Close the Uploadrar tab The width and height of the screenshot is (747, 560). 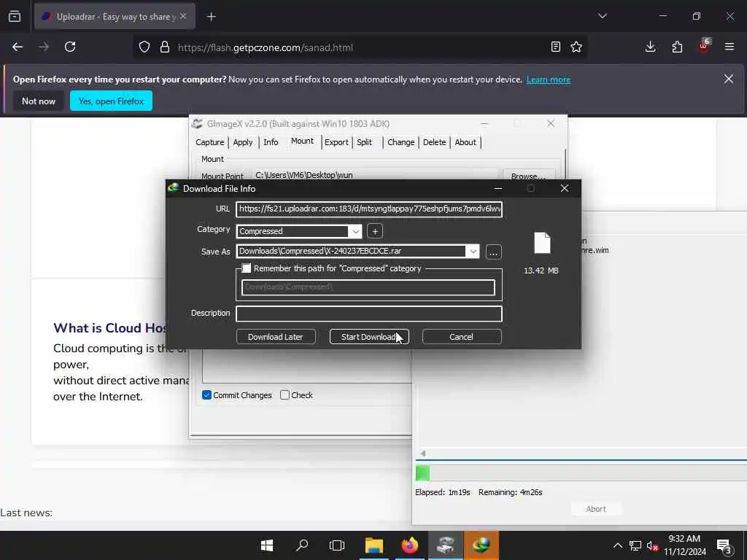pyautogui.click(x=183, y=17)
